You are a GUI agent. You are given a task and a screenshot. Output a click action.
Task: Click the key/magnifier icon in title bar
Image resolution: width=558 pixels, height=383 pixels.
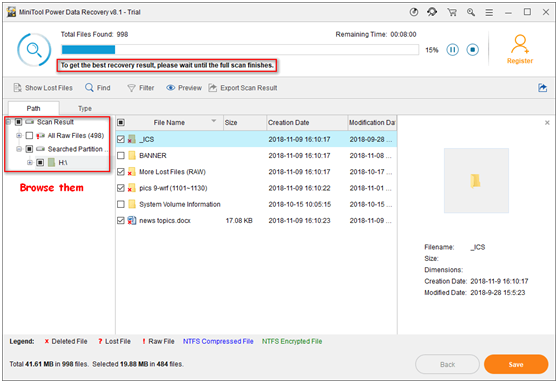(471, 12)
